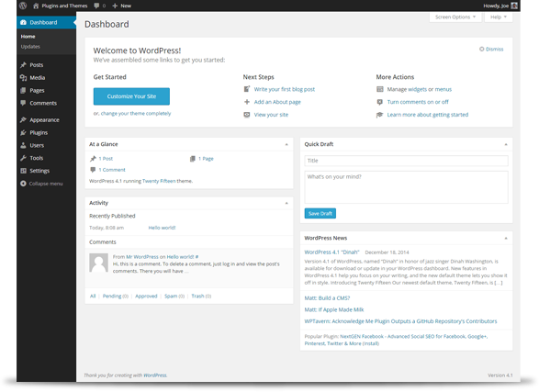Follow the change your theme completely link
The width and height of the screenshot is (539, 392).
click(x=136, y=113)
